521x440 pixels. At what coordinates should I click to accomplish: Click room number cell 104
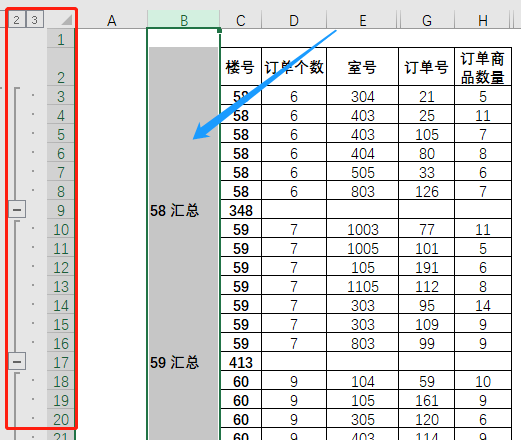pyautogui.click(x=363, y=381)
